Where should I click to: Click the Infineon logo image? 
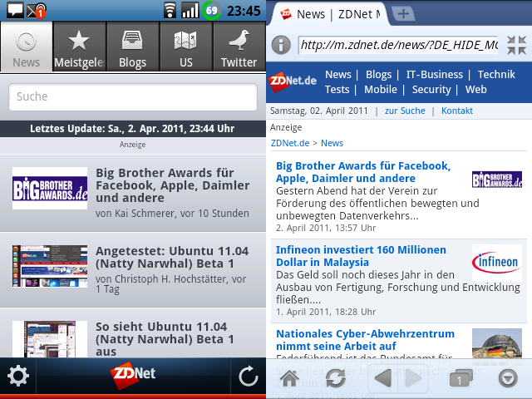497,263
